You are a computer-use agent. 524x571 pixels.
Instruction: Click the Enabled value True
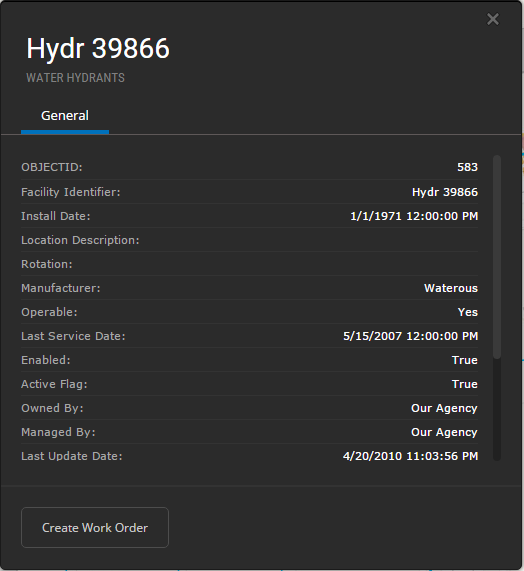coord(465,360)
